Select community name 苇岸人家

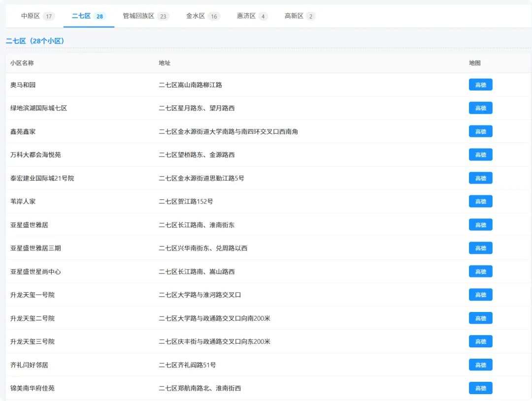click(x=23, y=201)
